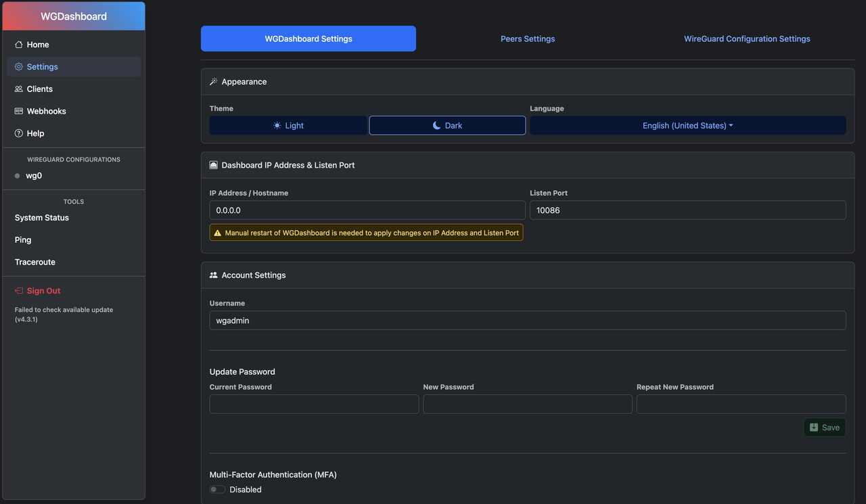Image resolution: width=866 pixels, height=504 pixels.
Task: Click the Listen Port input field
Action: point(687,210)
